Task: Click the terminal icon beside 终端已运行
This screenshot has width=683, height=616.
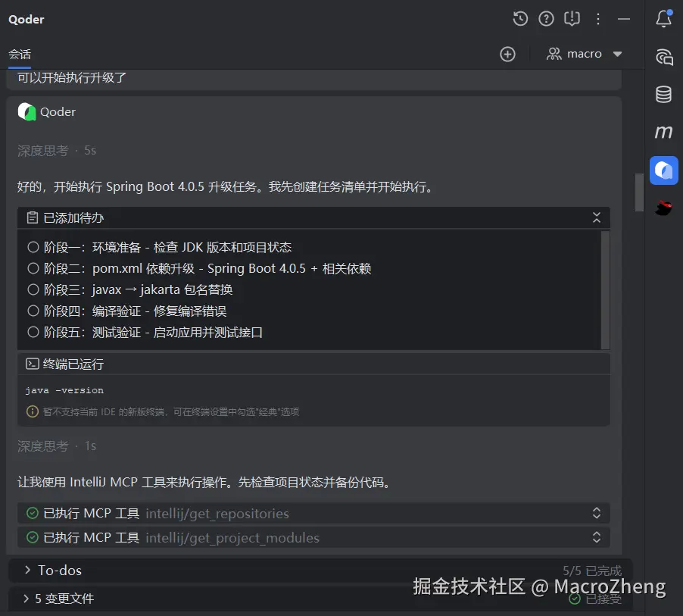Action: click(33, 364)
